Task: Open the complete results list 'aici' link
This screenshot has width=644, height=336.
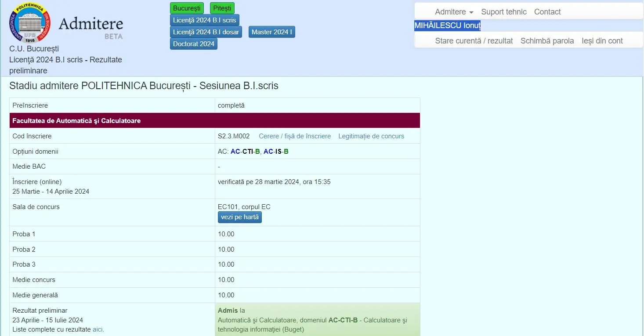Action: coord(98,329)
